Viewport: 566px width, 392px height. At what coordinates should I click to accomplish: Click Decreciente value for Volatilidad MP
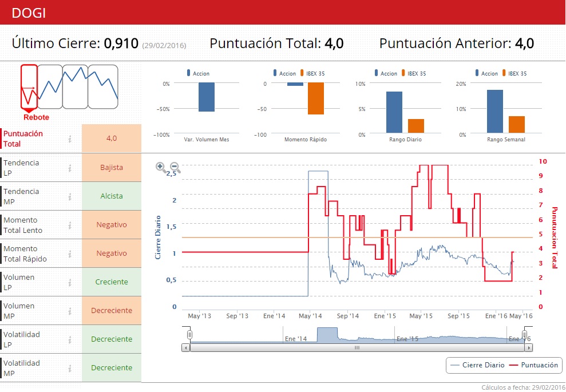coord(112,368)
